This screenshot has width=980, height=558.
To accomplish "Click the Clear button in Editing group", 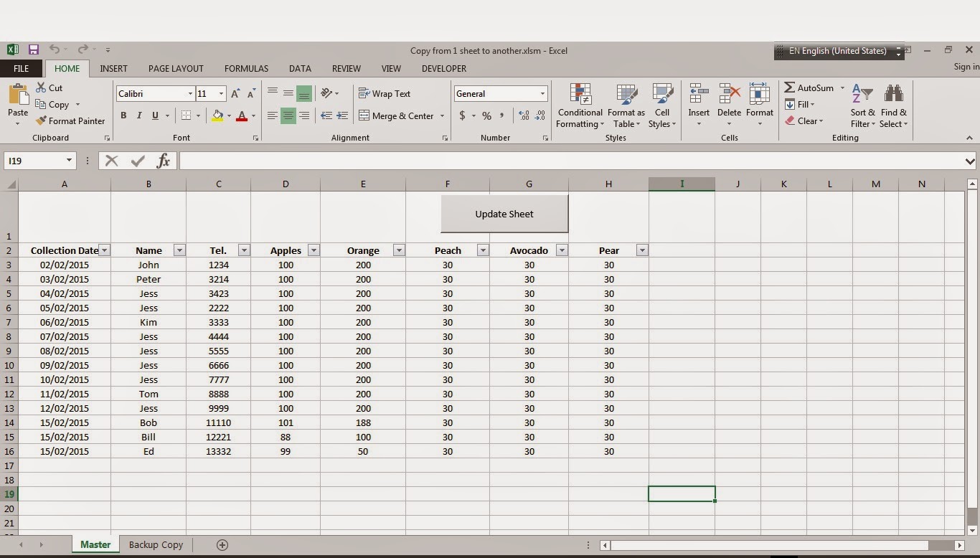I will coord(804,120).
